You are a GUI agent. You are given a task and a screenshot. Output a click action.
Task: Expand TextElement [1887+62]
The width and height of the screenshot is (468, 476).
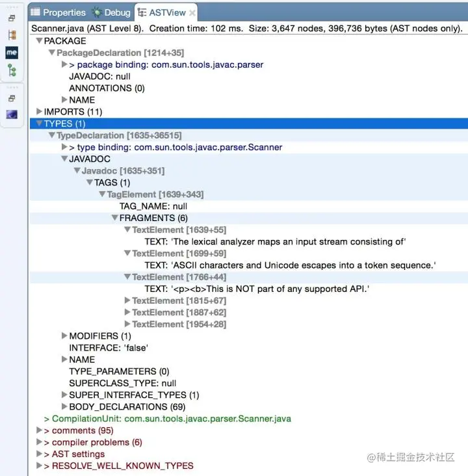pos(127,312)
